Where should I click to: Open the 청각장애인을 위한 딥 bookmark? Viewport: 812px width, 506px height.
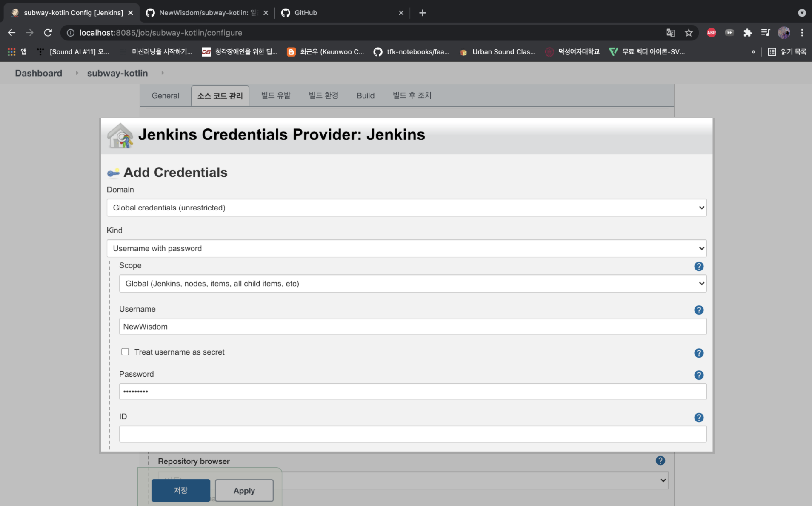coord(240,51)
